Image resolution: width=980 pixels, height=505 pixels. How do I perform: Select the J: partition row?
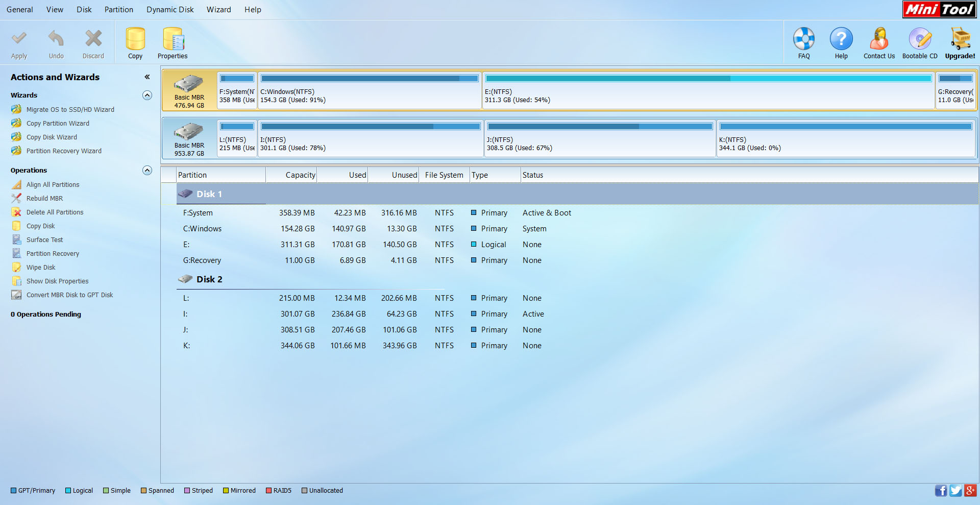pyautogui.click(x=577, y=330)
